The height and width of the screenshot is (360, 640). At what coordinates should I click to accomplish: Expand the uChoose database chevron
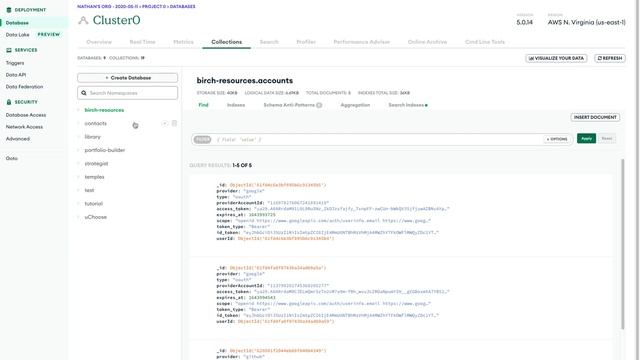pyautogui.click(x=79, y=217)
